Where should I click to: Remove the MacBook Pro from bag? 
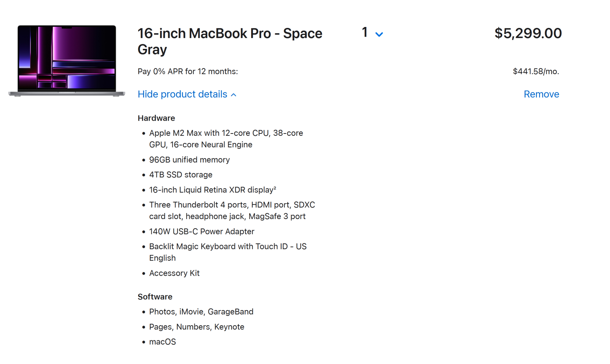point(541,94)
